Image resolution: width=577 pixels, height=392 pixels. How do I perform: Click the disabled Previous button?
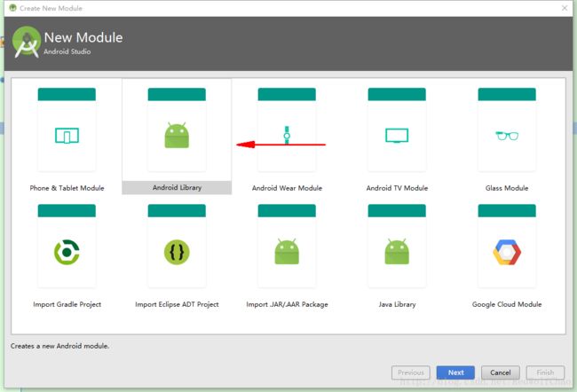coord(411,372)
